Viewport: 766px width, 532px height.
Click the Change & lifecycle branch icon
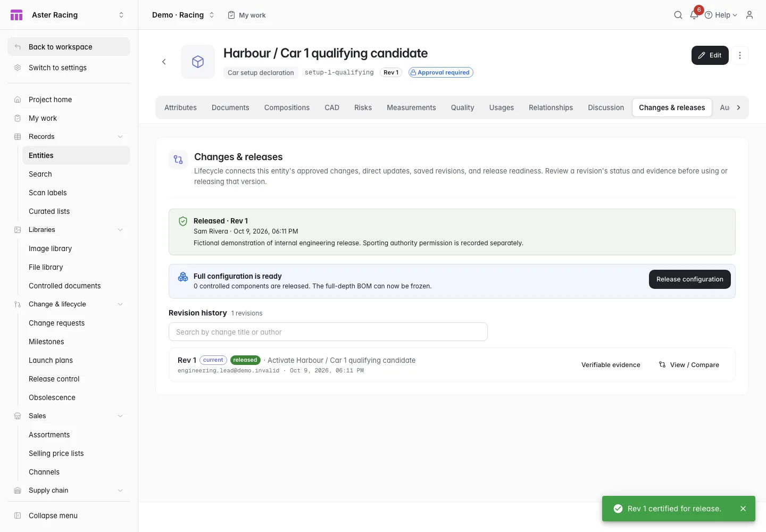[x=18, y=304]
